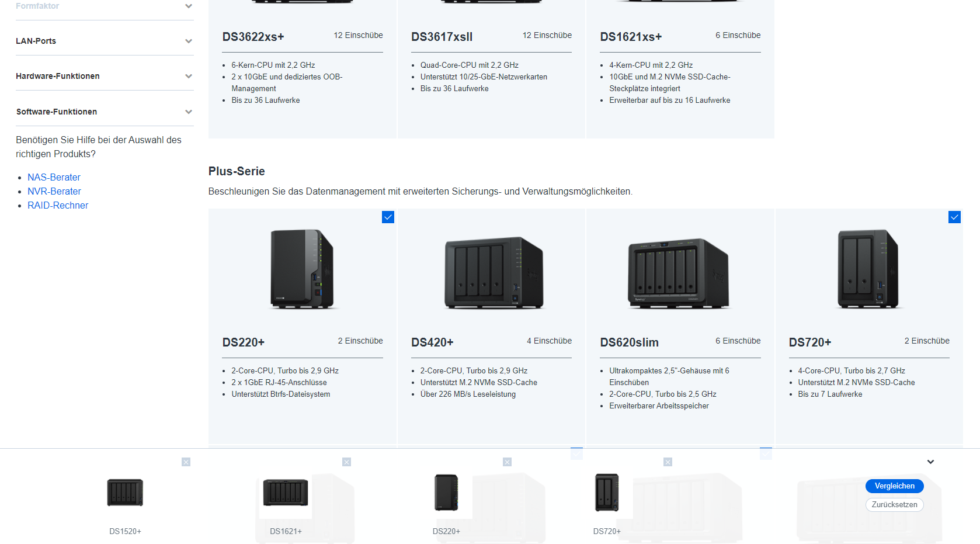Click 'Erweiterbarer Arbeitsspeicher' text
This screenshot has height=544, width=980.
click(659, 406)
